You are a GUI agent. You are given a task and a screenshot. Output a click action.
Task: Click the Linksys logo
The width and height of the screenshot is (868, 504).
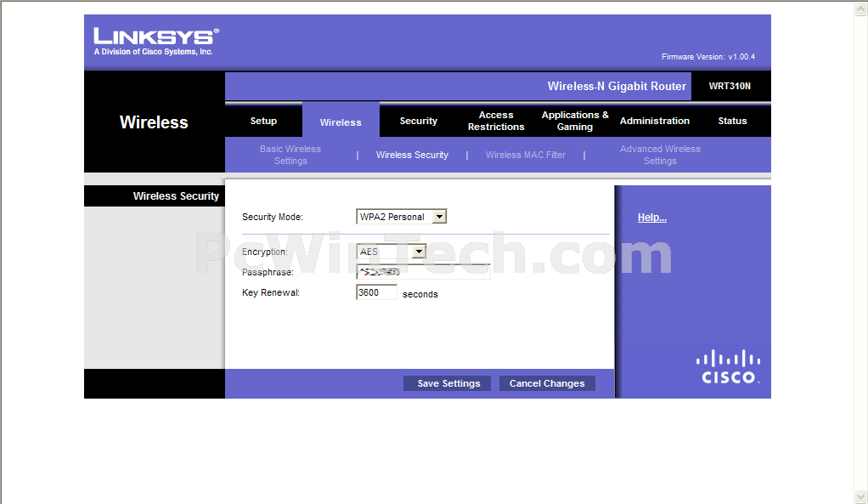coord(156,42)
